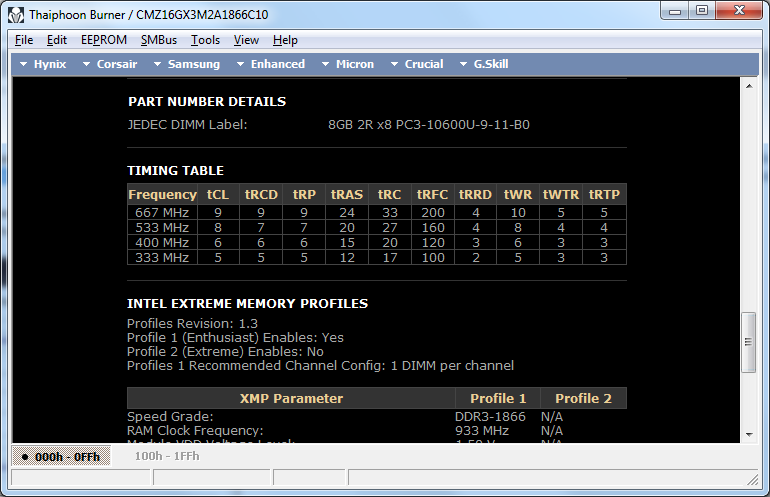
Task: Click the scrollbar up arrow
Action: (749, 86)
